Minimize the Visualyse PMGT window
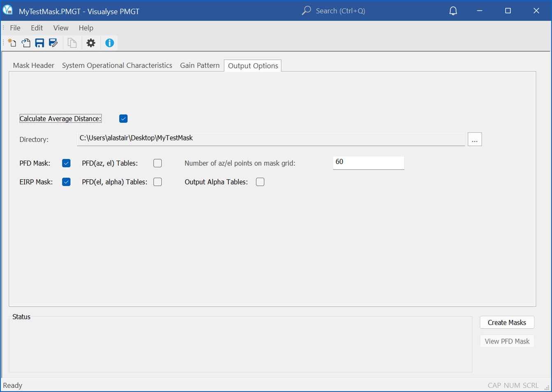 pos(480,11)
